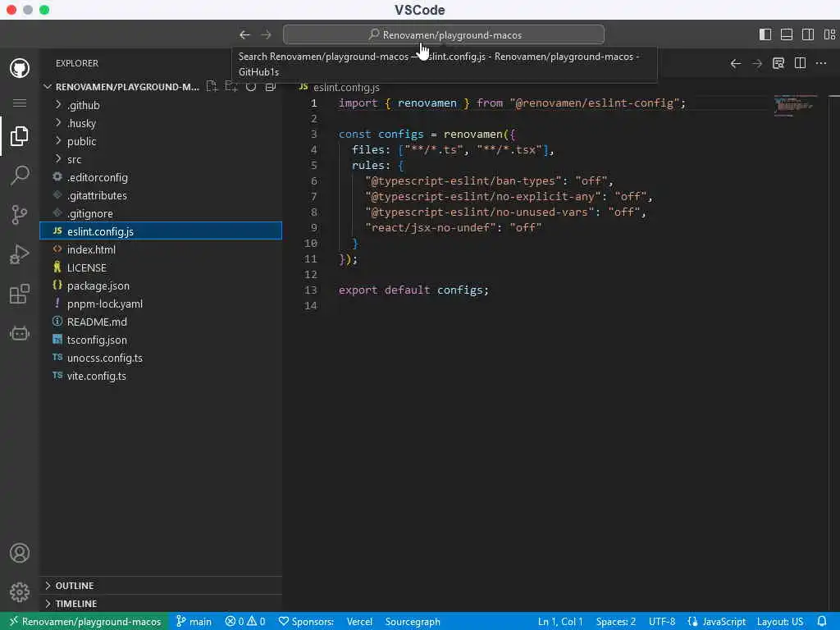Open the hamburger application menu
The height and width of the screenshot is (630, 840).
click(20, 103)
